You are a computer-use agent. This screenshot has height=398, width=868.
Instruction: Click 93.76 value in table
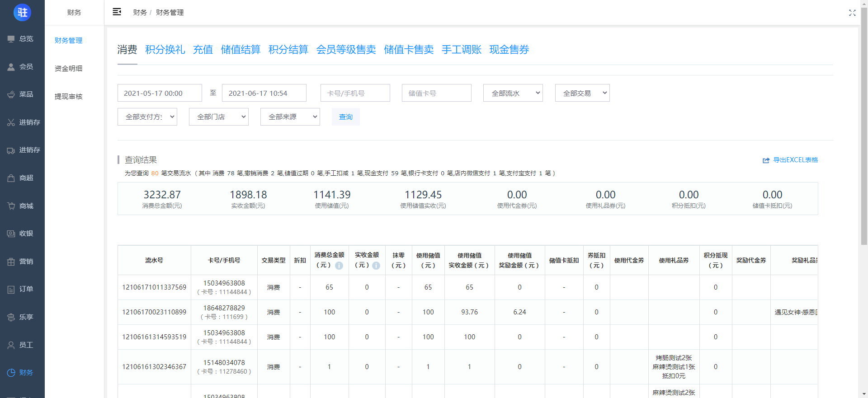tap(469, 312)
